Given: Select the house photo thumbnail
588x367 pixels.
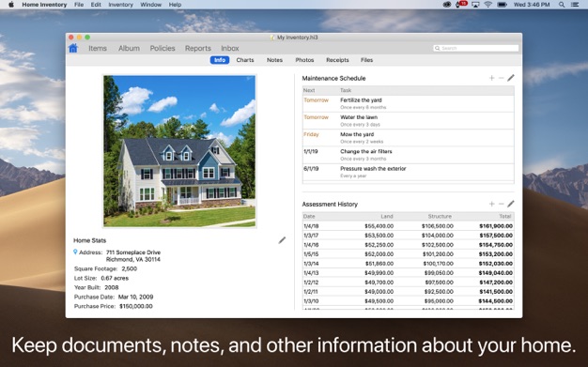Looking at the screenshot, I should click(179, 151).
